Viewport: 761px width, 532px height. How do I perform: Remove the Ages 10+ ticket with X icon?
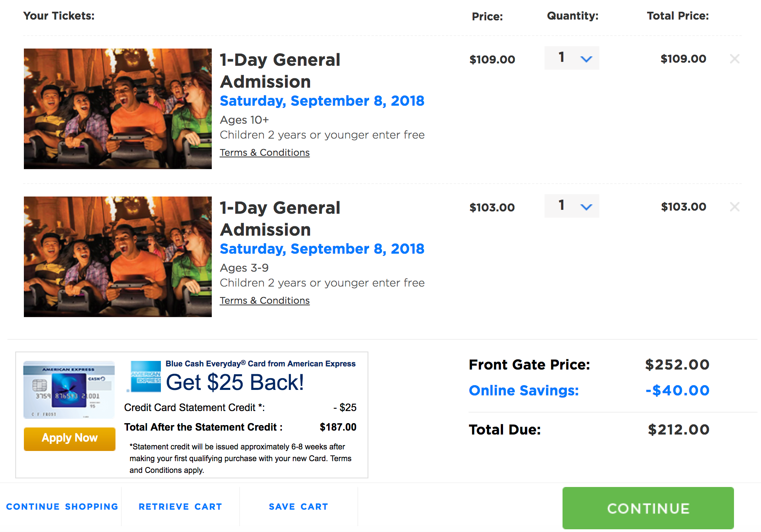coord(734,59)
